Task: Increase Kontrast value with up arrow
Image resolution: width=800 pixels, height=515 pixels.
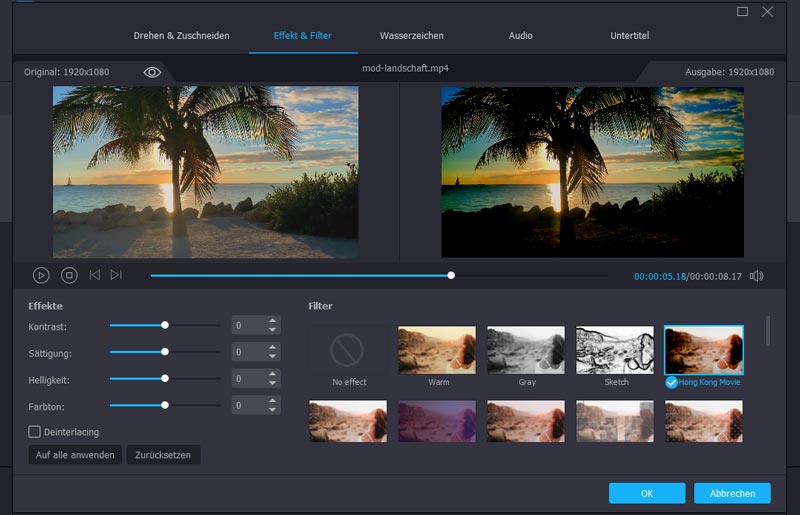Action: tap(273, 321)
